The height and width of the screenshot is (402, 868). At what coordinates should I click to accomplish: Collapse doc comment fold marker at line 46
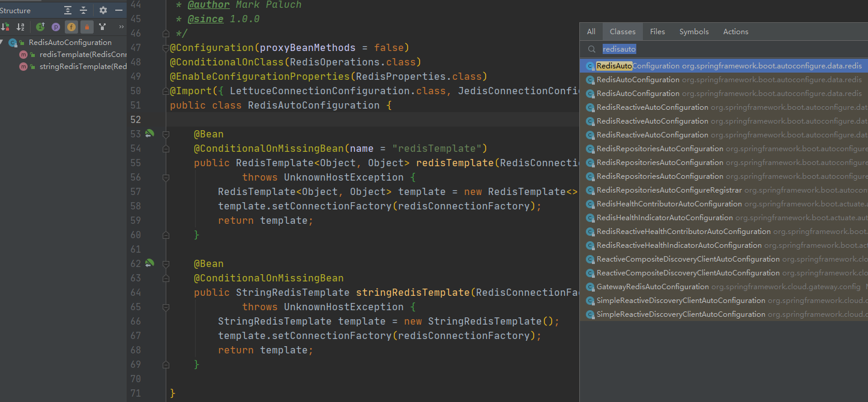[166, 34]
